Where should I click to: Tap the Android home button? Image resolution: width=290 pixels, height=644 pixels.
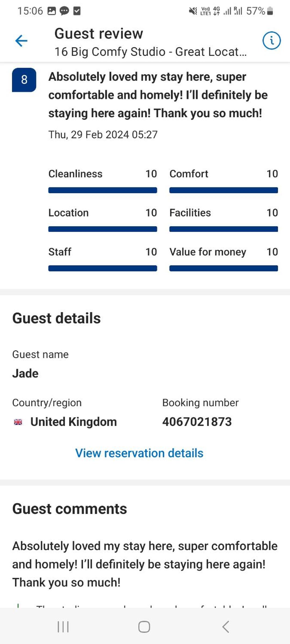coord(144,627)
